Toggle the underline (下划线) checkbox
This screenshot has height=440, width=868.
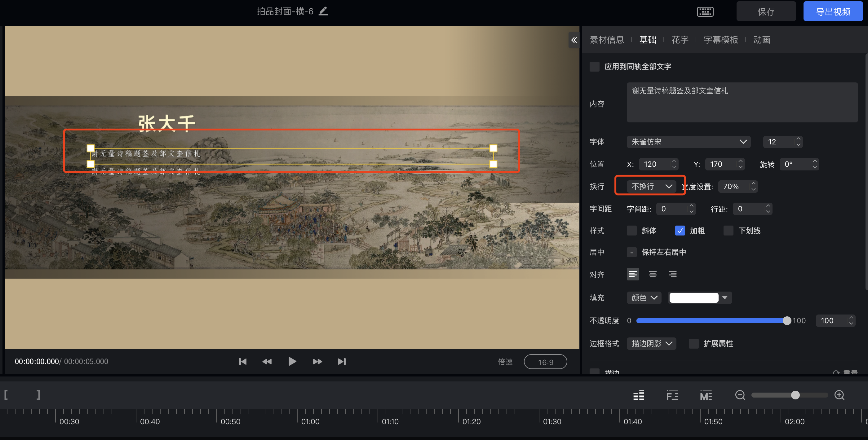[x=728, y=231]
